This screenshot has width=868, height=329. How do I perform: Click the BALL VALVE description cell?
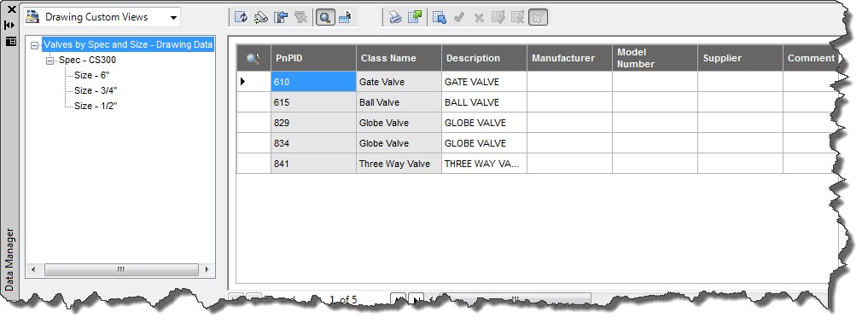(485, 102)
